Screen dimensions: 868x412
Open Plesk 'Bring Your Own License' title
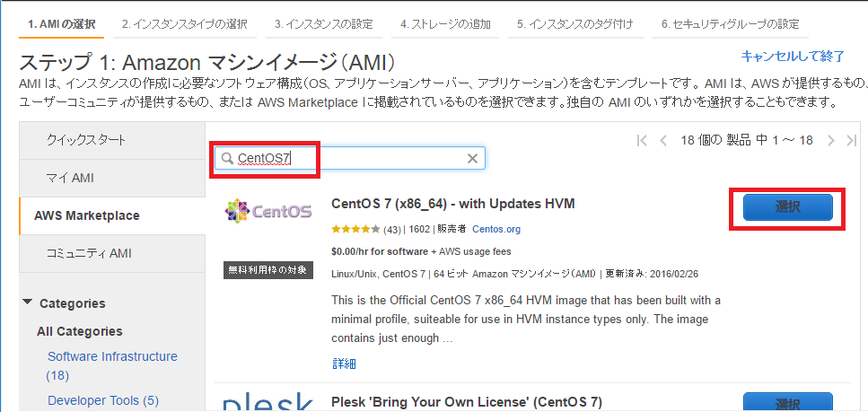pyautogui.click(x=467, y=401)
